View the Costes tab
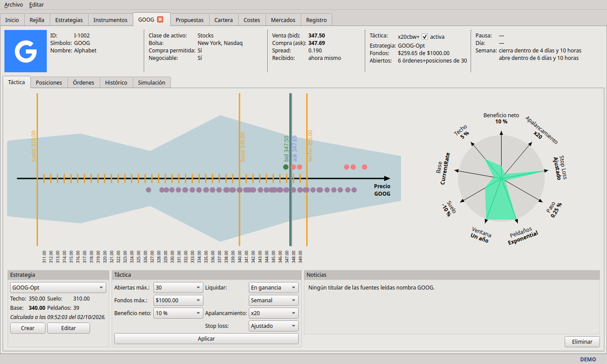This screenshot has height=364, width=607. click(252, 20)
